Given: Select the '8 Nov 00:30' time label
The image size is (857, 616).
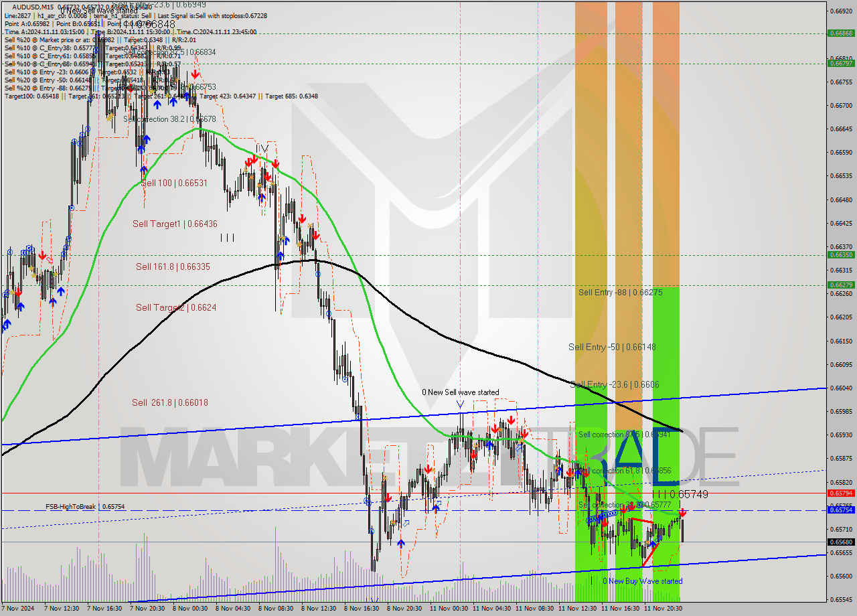Looking at the screenshot, I should pos(191,609).
